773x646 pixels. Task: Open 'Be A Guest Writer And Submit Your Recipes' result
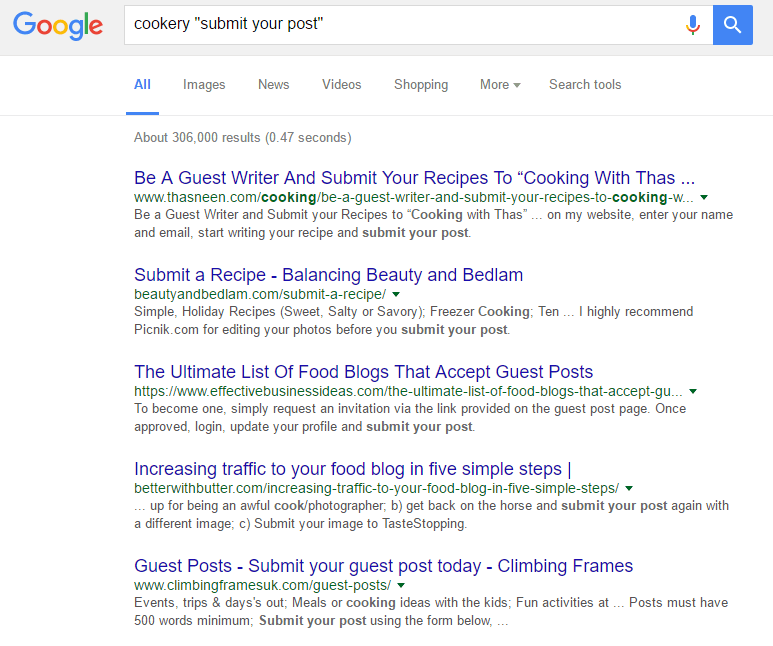click(414, 178)
